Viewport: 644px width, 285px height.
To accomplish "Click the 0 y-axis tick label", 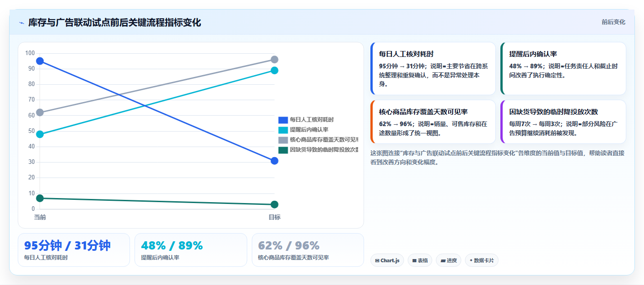I will [33, 209].
